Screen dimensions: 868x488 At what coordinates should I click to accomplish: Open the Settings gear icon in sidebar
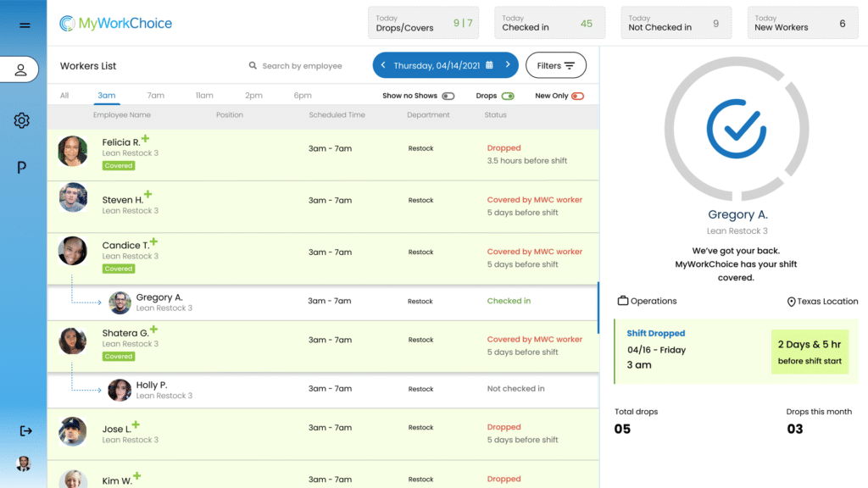click(21, 120)
